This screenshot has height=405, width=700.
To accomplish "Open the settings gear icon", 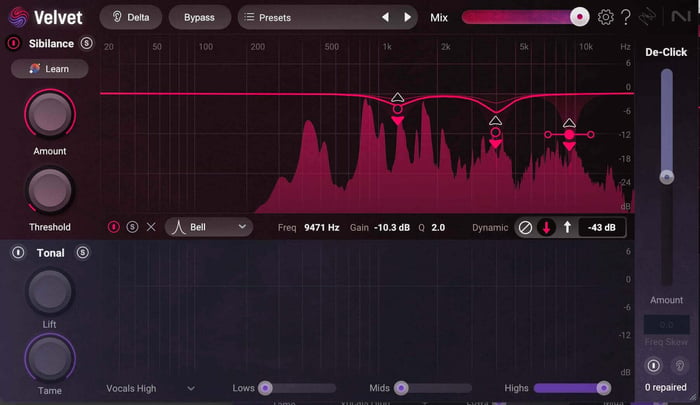I will (605, 17).
